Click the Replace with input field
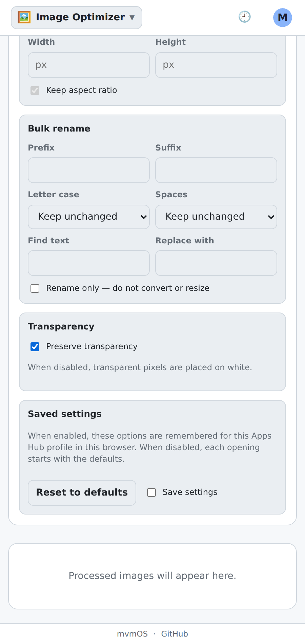This screenshot has width=305, height=644. click(x=216, y=263)
